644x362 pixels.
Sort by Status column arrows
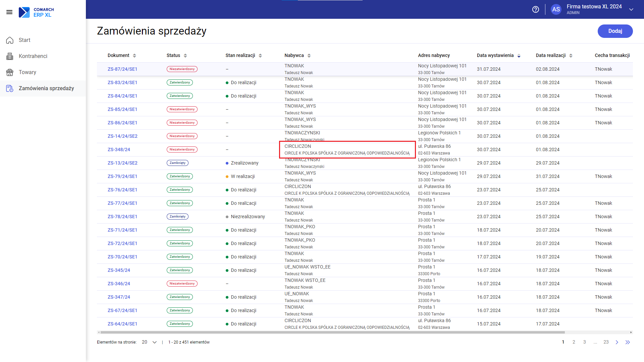click(x=185, y=56)
